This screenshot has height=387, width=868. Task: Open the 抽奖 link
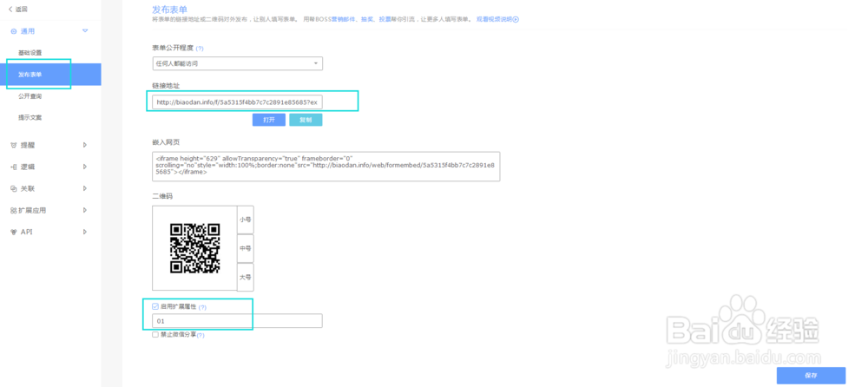tap(366, 19)
